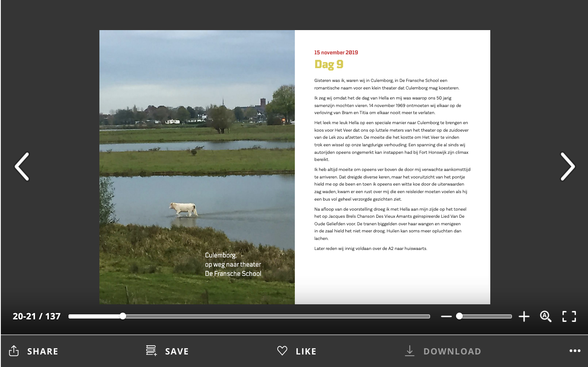Go to the previous page spread
Image resolution: width=588 pixels, height=367 pixels.
pos(22,166)
